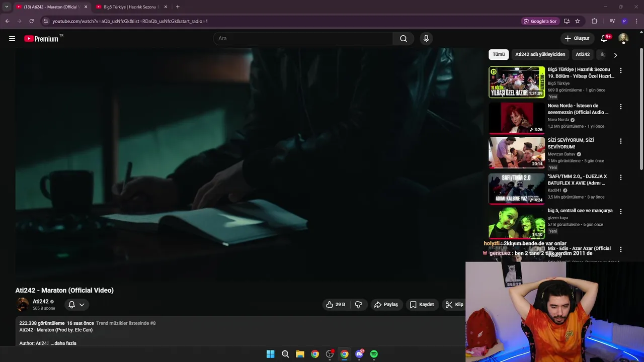Open Spotify from taskbar
The image size is (644, 362).
(374, 354)
